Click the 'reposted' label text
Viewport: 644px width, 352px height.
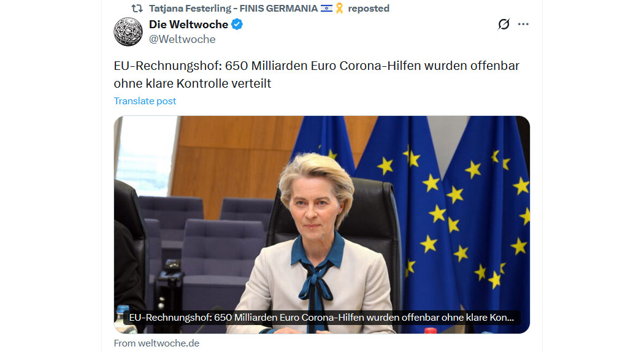(x=369, y=8)
